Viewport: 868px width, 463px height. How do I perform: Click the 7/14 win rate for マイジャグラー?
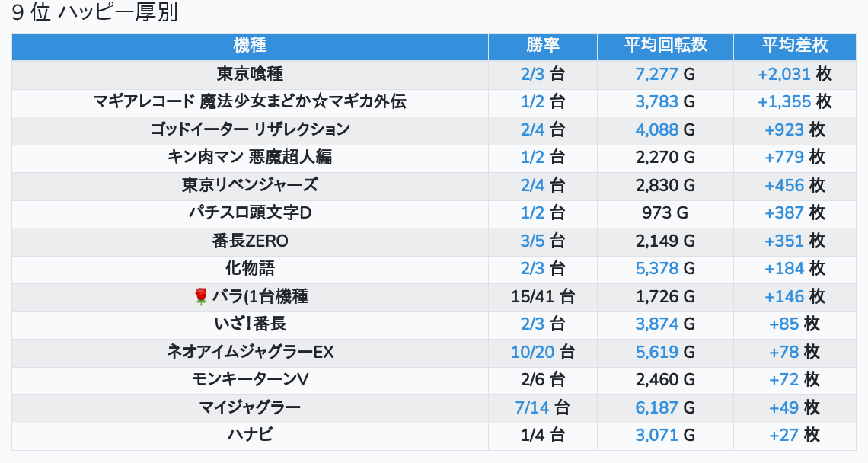pyautogui.click(x=532, y=407)
